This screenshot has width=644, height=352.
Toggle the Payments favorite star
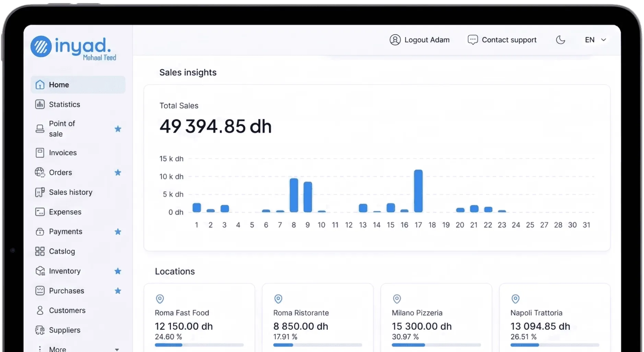(x=118, y=232)
